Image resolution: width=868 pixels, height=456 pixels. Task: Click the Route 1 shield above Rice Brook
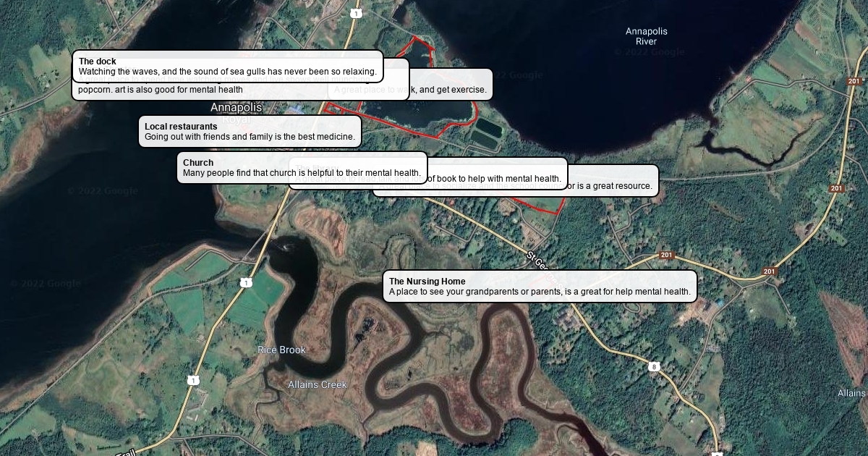247,282
